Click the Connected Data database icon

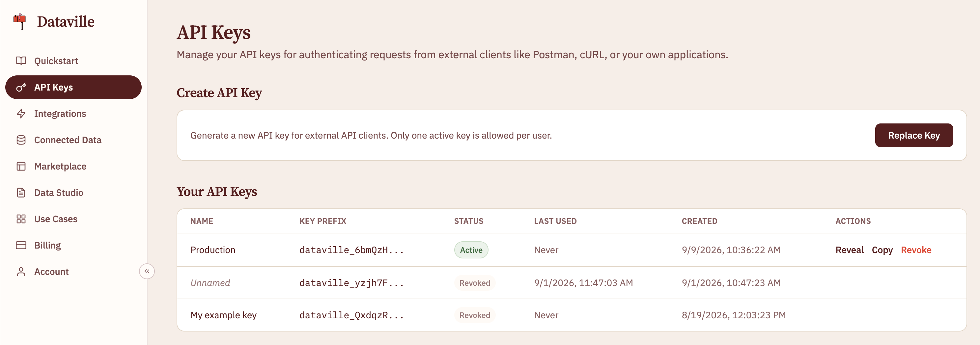pos(21,140)
